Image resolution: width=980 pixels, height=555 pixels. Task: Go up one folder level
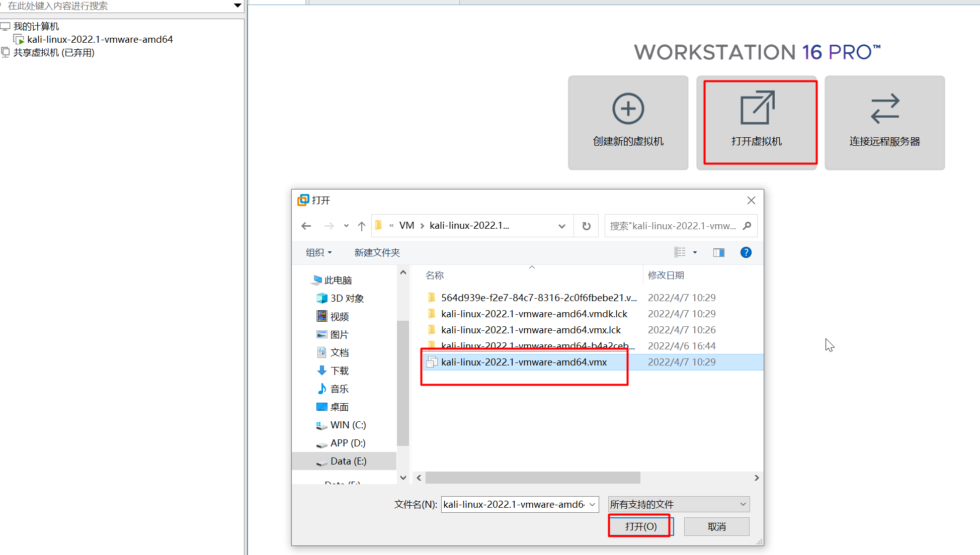tap(361, 226)
